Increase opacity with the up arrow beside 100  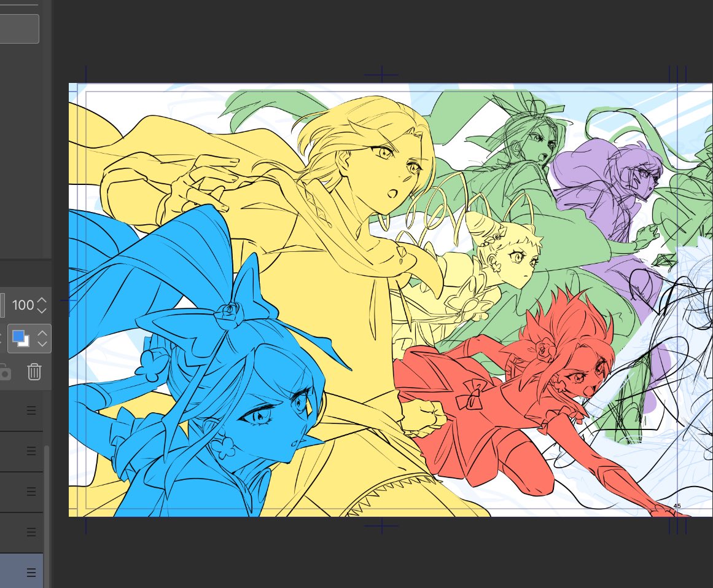[42, 301]
